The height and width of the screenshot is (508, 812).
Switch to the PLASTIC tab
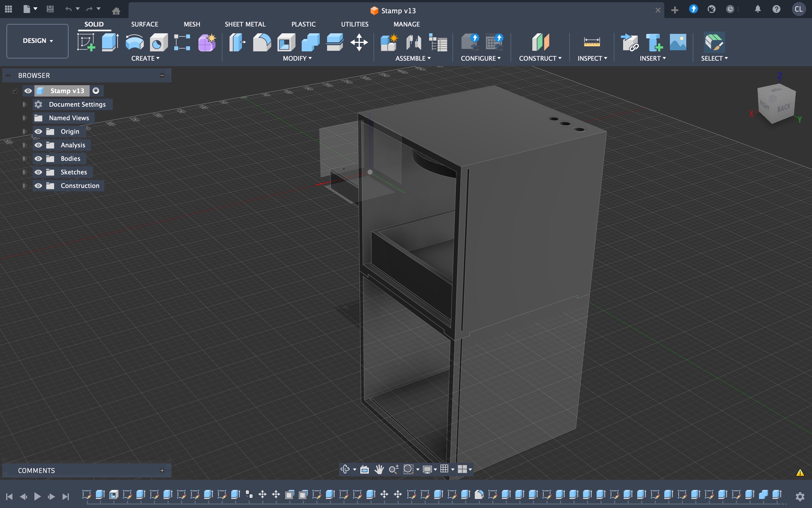[x=303, y=24]
